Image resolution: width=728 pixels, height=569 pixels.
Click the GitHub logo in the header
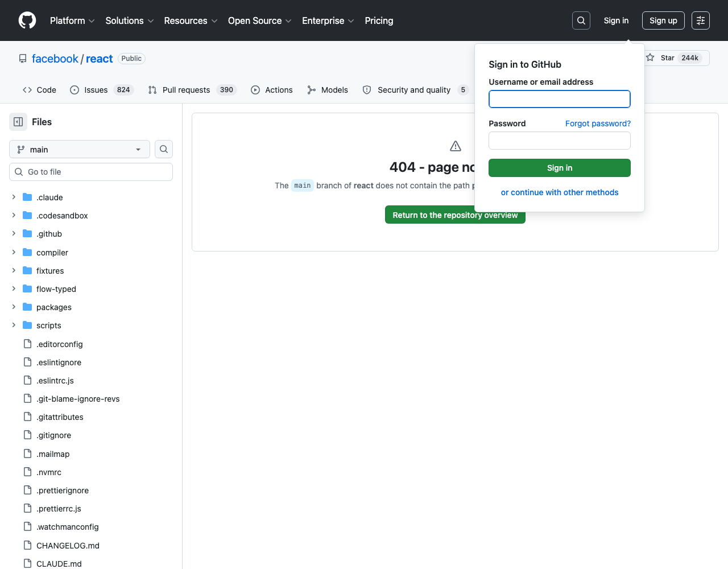point(27,20)
